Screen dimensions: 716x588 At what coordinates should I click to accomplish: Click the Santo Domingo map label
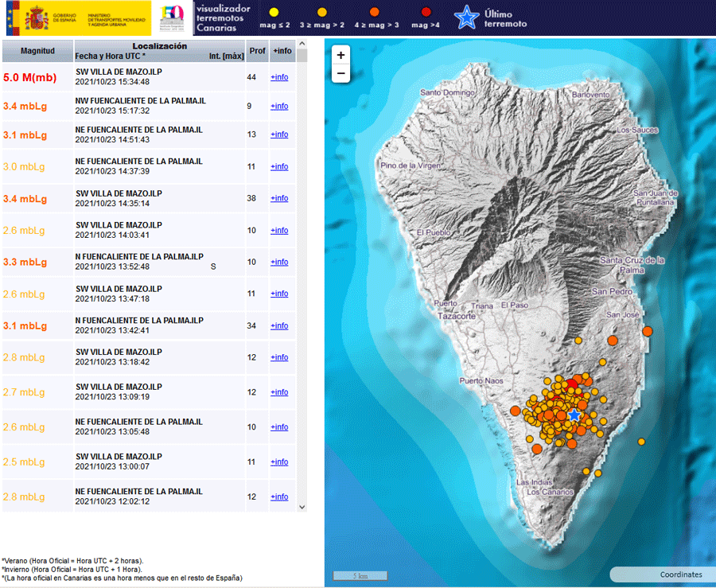[447, 92]
